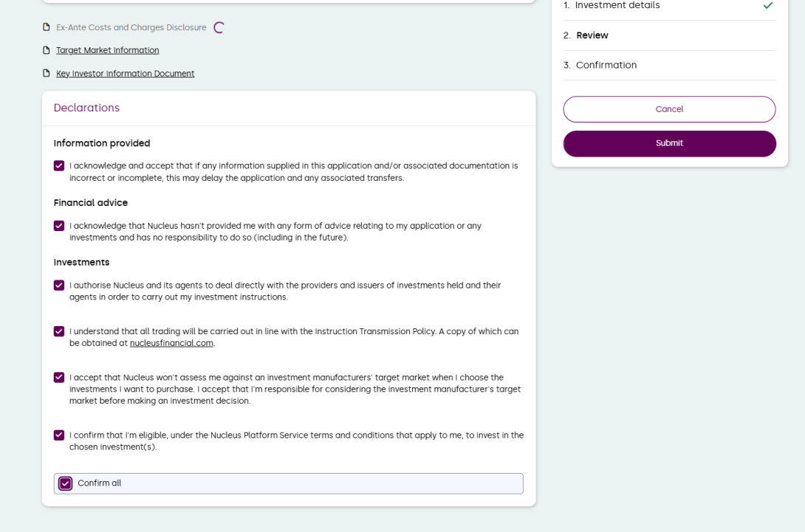Click the loading spinner next to Ex-Ante Costs
The image size is (805, 532).
pyautogui.click(x=219, y=28)
